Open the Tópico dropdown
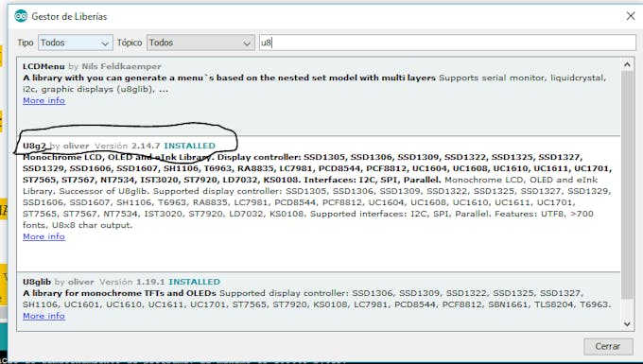The width and height of the screenshot is (643, 364). click(200, 43)
